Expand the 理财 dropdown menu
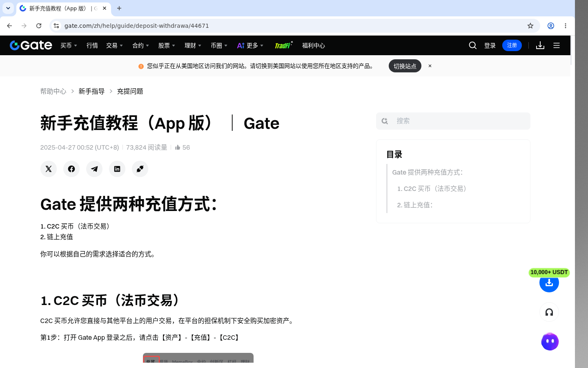Image resolution: width=588 pixels, height=368 pixels. [x=193, y=45]
